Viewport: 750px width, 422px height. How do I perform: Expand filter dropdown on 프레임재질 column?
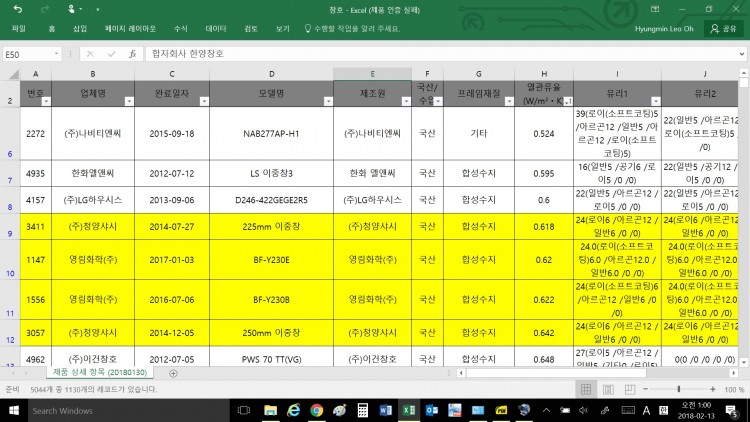(505, 101)
